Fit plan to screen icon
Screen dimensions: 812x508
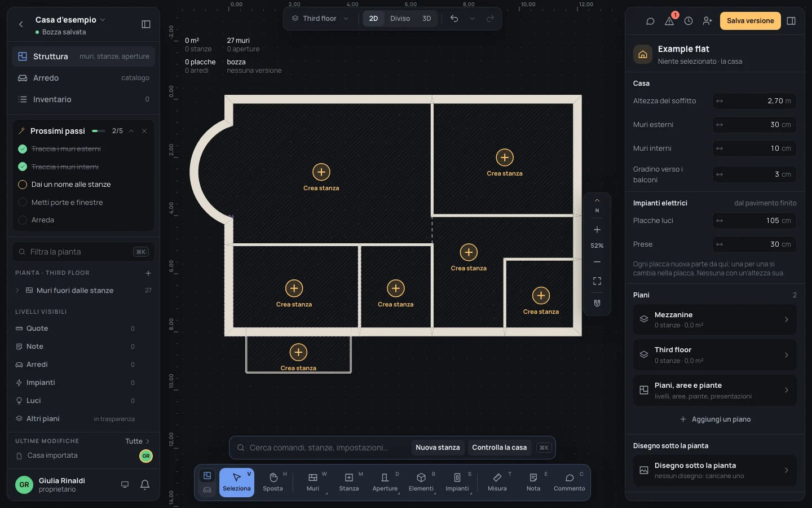click(597, 281)
